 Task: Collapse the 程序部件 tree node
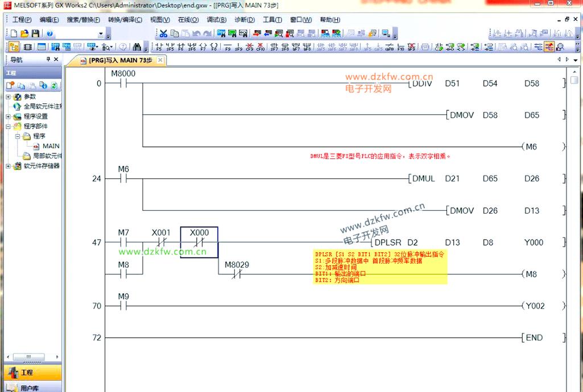(8, 126)
